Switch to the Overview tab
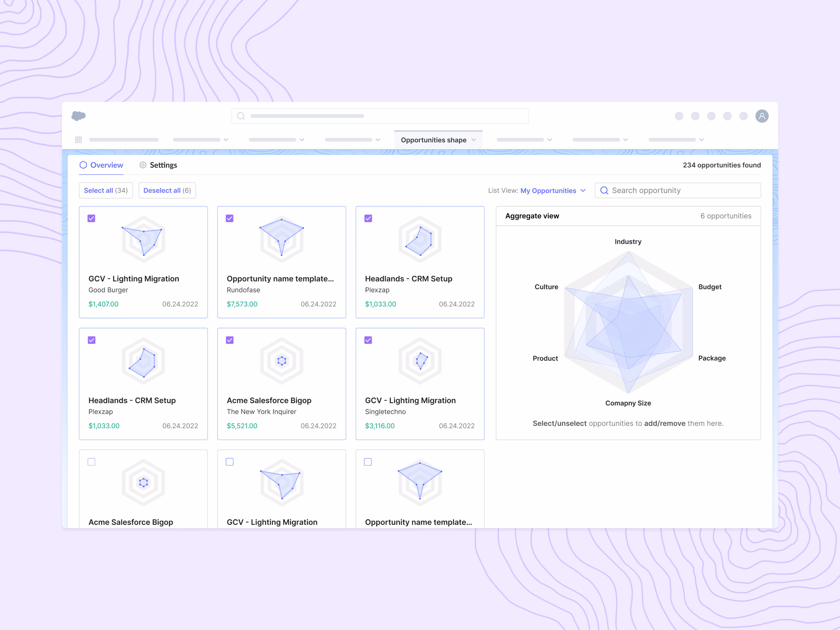 click(x=101, y=165)
